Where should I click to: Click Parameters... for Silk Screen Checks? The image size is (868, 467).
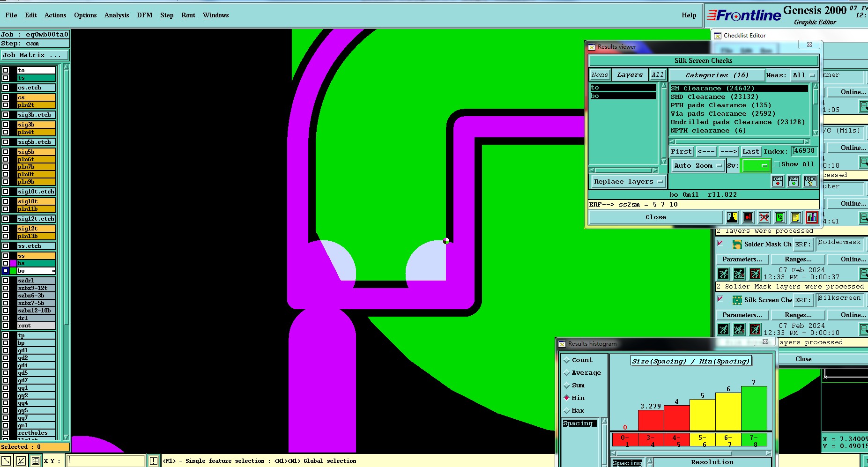[742, 315]
